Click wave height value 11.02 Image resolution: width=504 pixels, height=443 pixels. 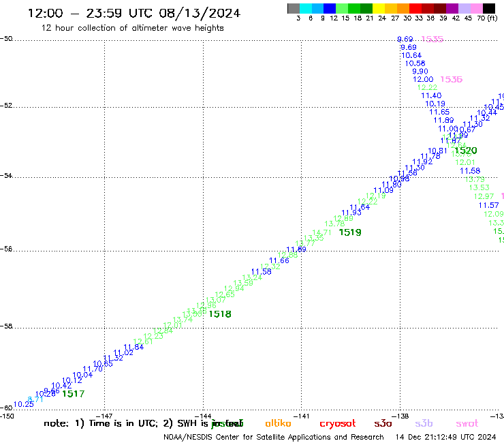tap(123, 352)
